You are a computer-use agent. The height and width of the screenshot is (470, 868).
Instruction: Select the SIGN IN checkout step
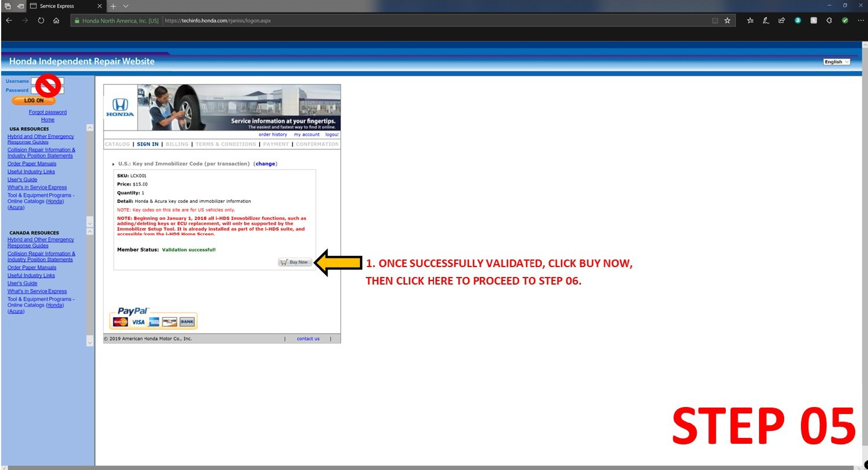pos(147,144)
